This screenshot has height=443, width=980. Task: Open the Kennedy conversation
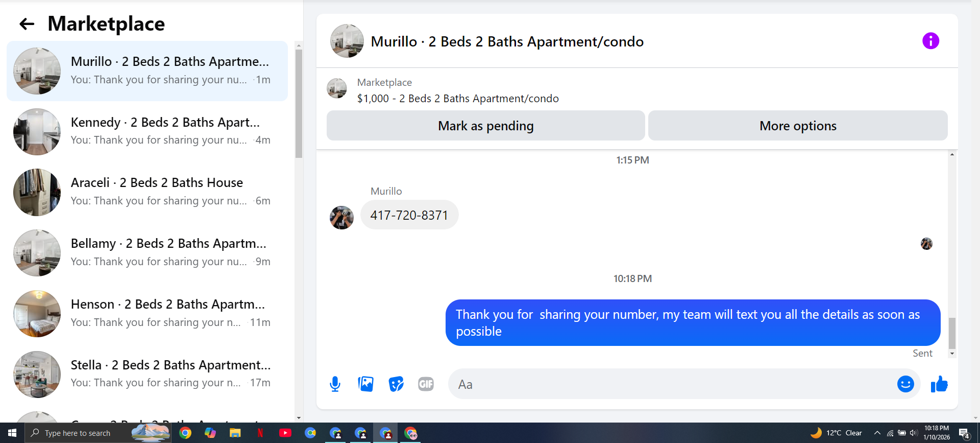tap(147, 131)
